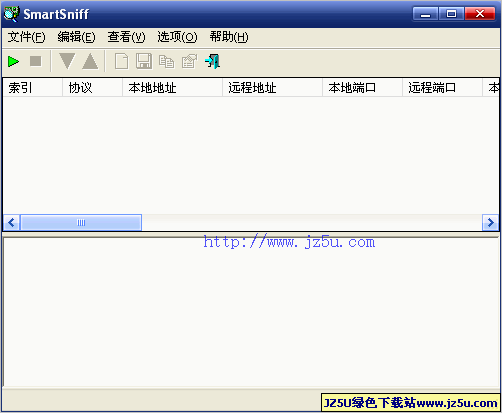The image size is (502, 413).
Task: Sort by the 本地地址 column header
Action: [172, 88]
